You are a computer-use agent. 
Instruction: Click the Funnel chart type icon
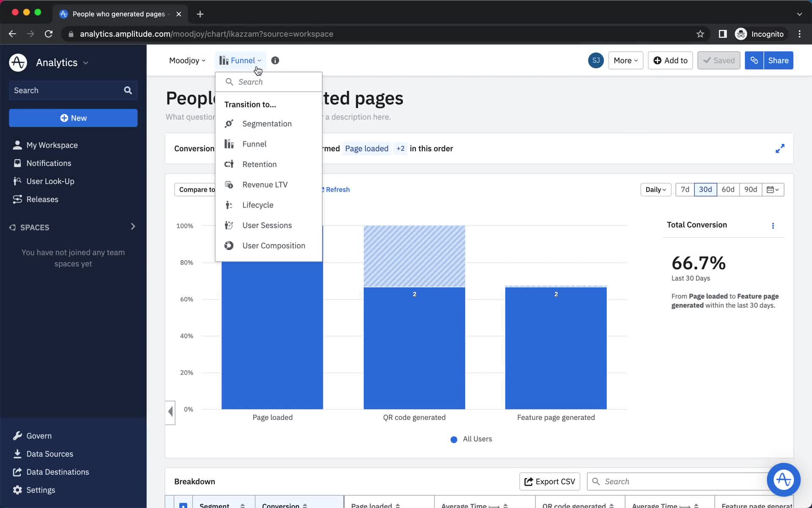[230, 144]
